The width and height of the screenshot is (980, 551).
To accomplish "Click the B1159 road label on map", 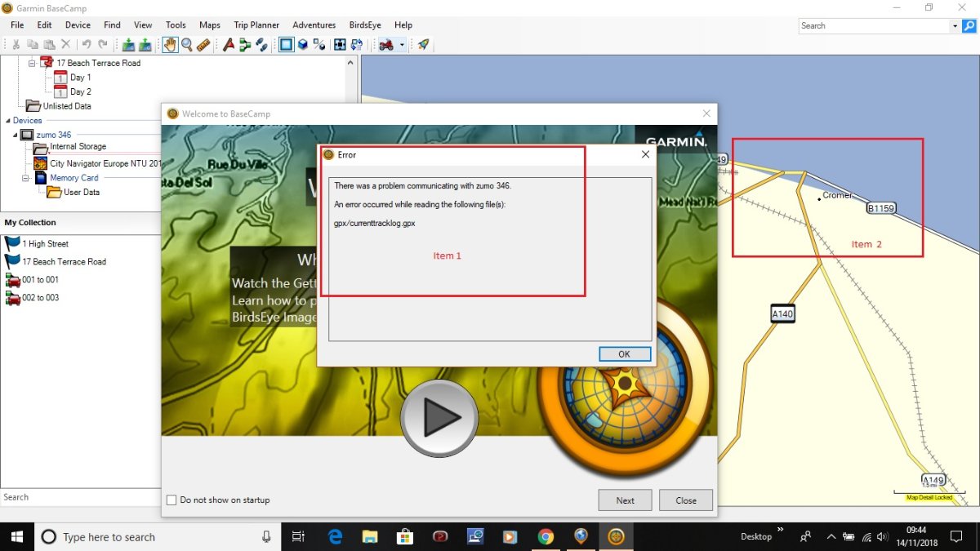I will [881, 208].
